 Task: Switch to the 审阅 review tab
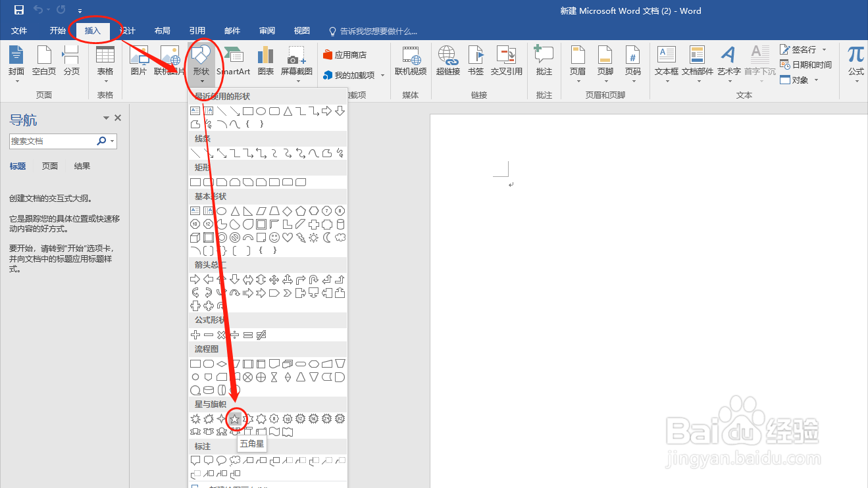click(x=267, y=31)
